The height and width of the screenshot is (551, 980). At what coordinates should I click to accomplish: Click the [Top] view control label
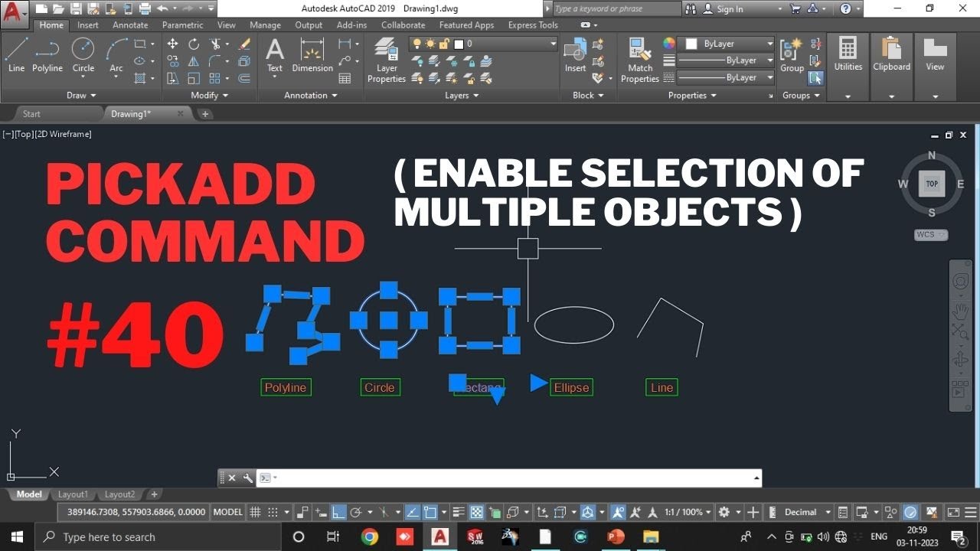[x=24, y=134]
